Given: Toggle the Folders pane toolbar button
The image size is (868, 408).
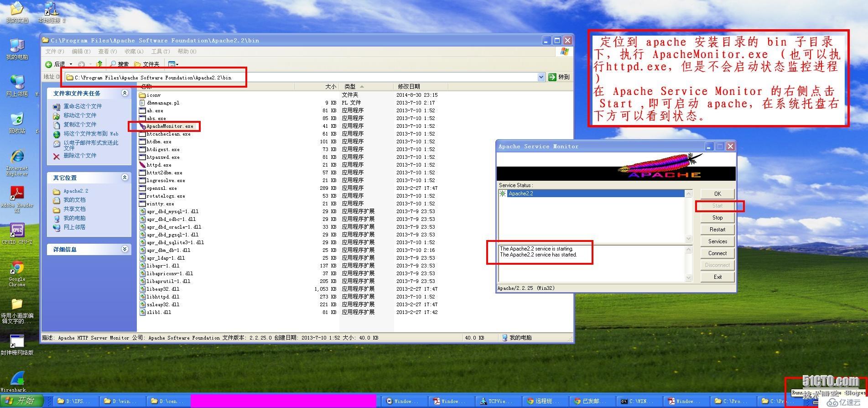Looking at the screenshot, I should (x=146, y=64).
